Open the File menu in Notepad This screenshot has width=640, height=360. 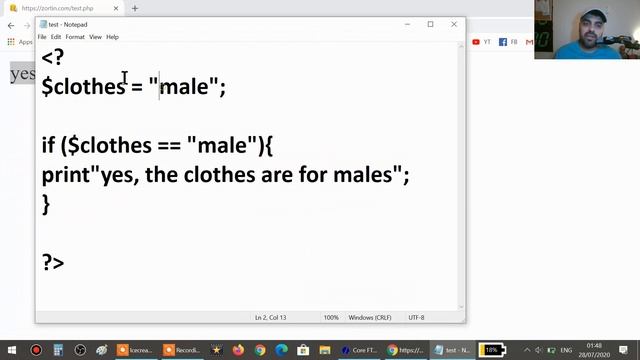(42, 37)
